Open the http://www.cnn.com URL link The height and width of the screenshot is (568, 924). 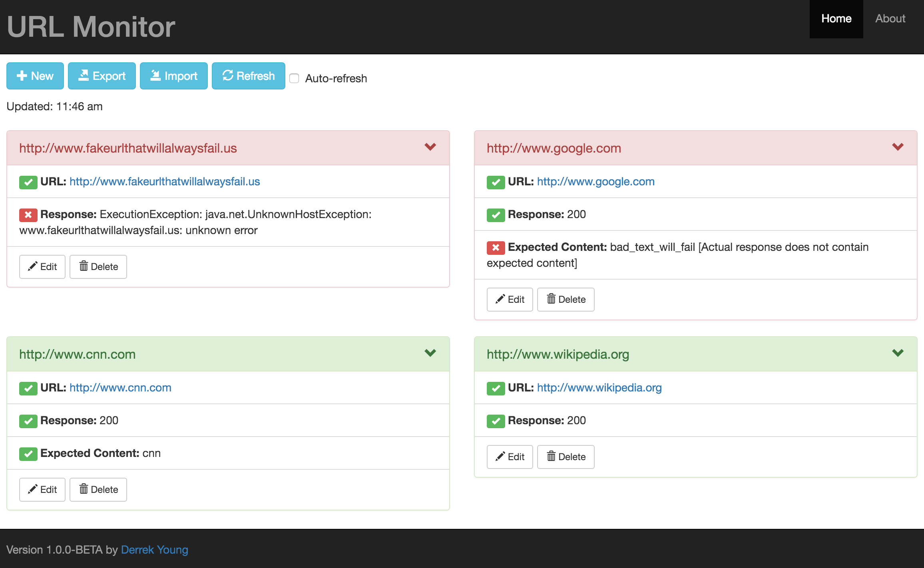pos(120,387)
